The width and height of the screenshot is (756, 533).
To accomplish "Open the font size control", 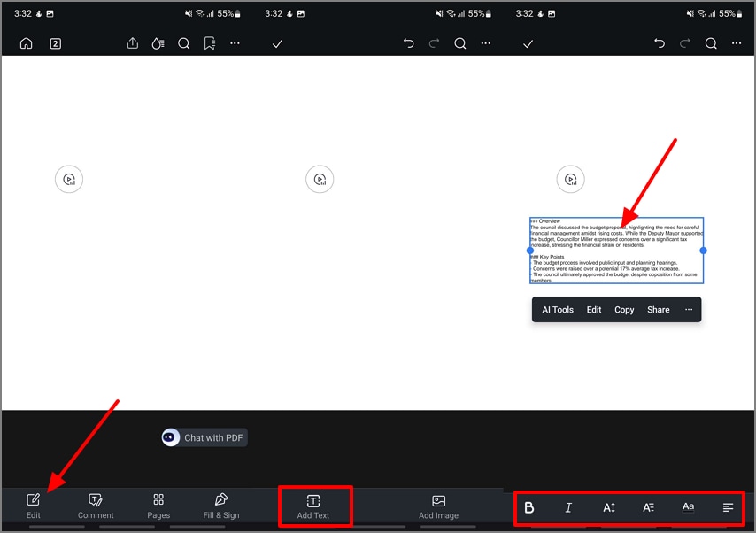I will [x=608, y=507].
